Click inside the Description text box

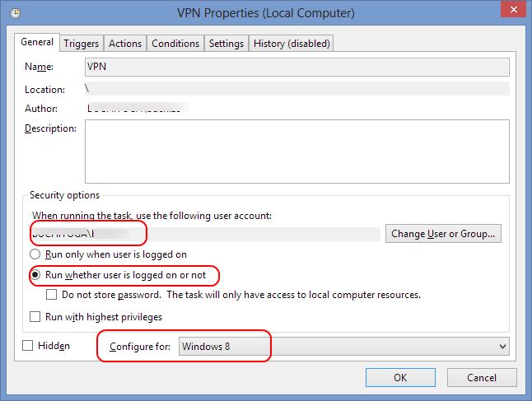(296, 152)
